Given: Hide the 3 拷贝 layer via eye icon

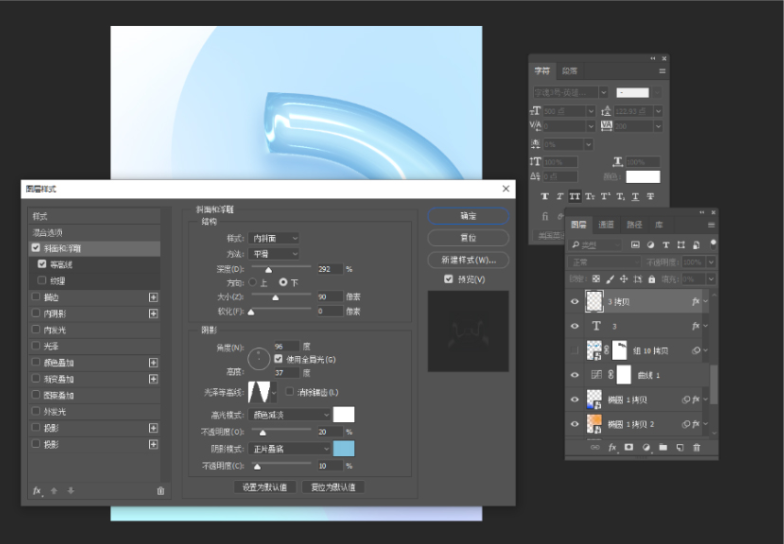Looking at the screenshot, I should coord(574,302).
